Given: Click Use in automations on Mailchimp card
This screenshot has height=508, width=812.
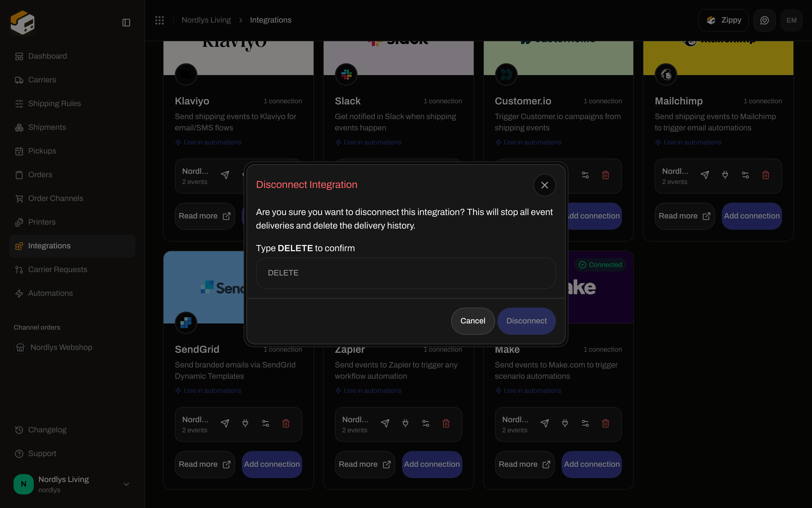Looking at the screenshot, I should pos(688,143).
